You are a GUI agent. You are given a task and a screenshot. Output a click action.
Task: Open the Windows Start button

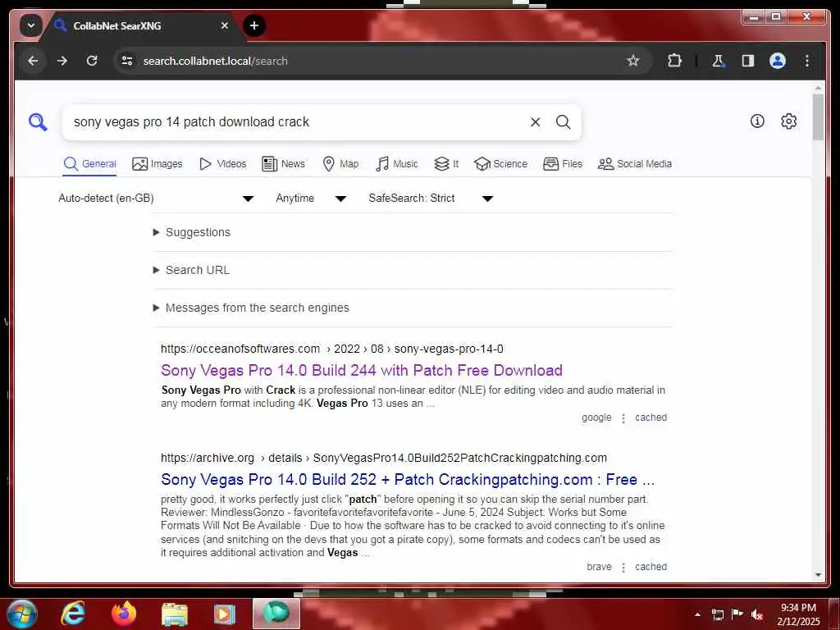tap(21, 614)
